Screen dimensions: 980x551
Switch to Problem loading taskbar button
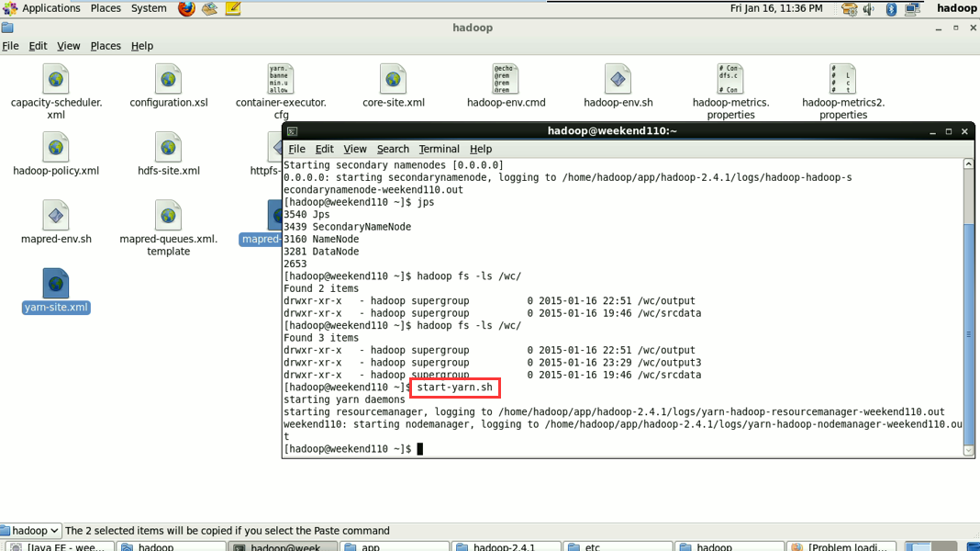click(x=841, y=546)
